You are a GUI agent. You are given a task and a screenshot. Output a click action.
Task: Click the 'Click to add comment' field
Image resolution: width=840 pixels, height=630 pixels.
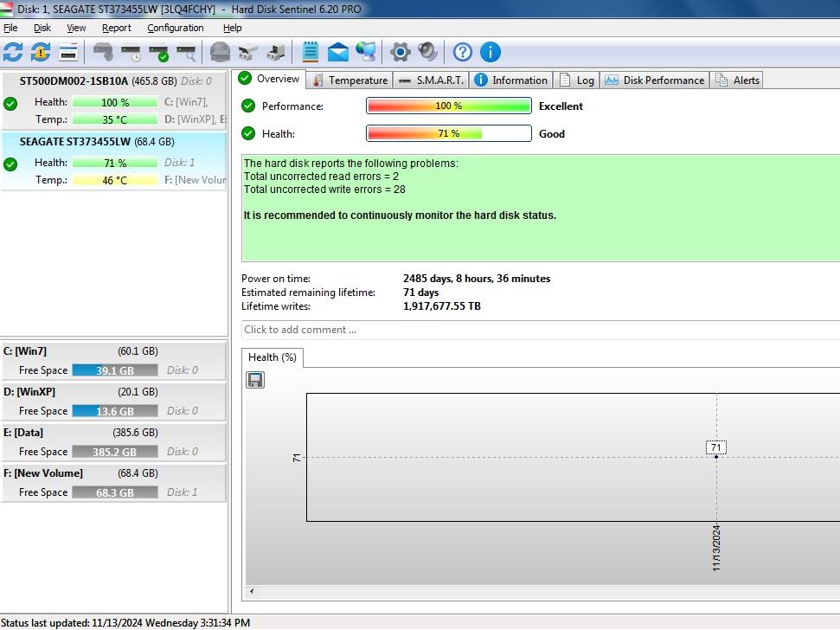536,330
